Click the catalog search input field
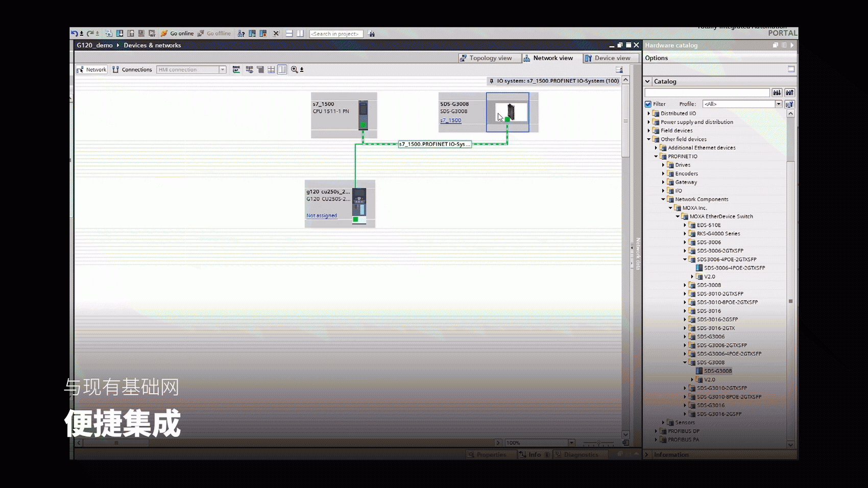Image resolution: width=868 pixels, height=488 pixels. [x=707, y=93]
